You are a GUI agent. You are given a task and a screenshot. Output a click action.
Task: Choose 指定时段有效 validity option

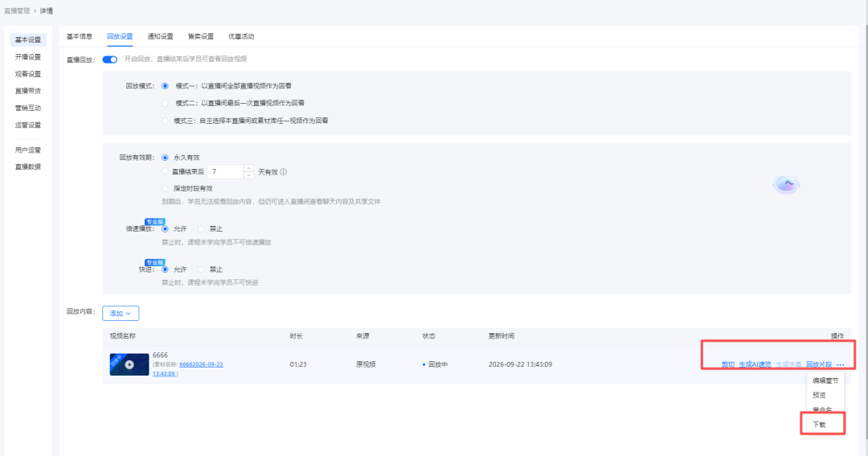(165, 188)
